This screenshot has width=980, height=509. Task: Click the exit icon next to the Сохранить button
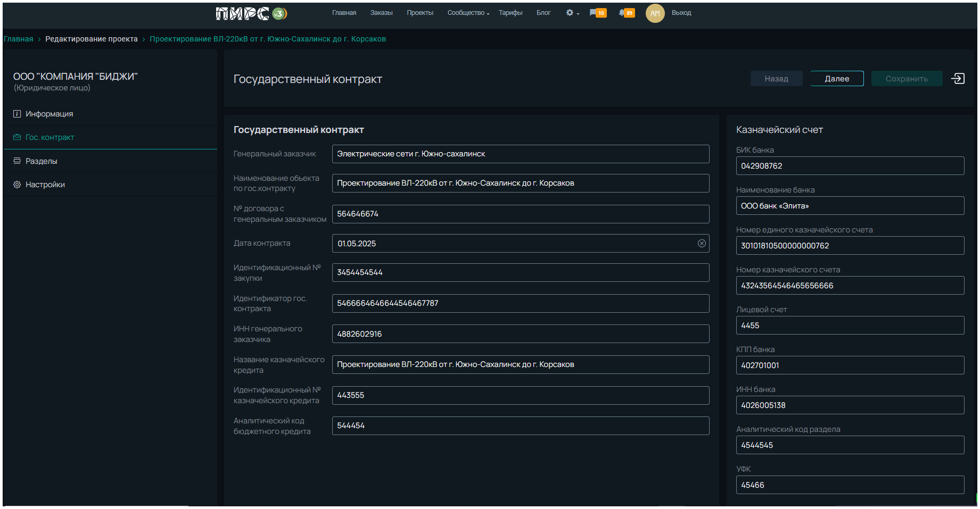tap(958, 79)
